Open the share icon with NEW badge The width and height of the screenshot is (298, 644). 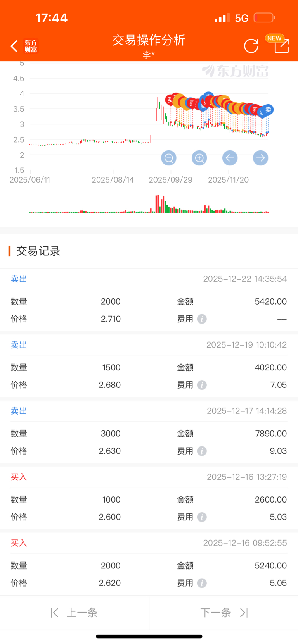tap(281, 45)
